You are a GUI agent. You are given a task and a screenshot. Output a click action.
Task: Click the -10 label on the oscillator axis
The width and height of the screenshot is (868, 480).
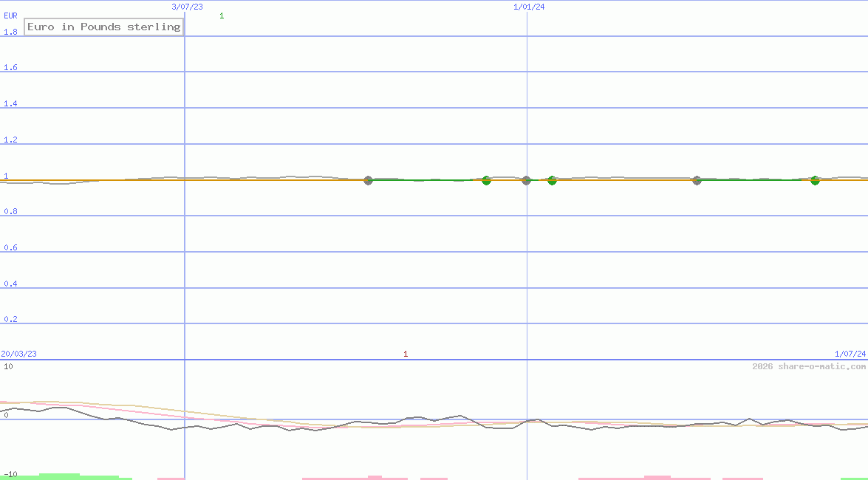tap(10, 474)
